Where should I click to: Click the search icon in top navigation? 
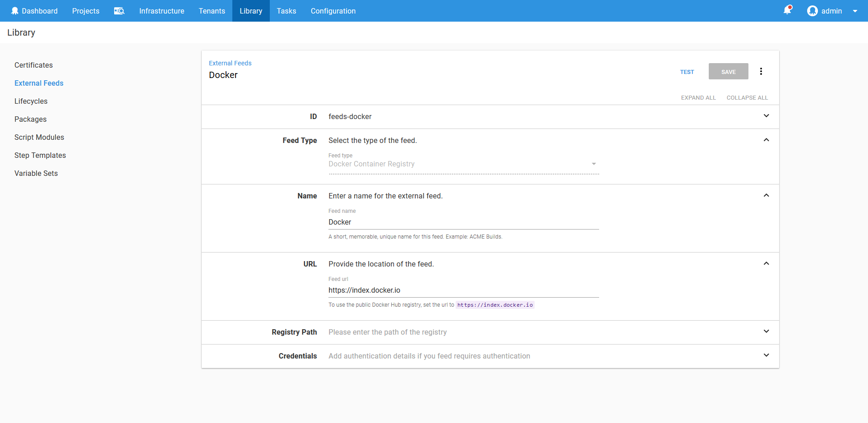pyautogui.click(x=119, y=11)
